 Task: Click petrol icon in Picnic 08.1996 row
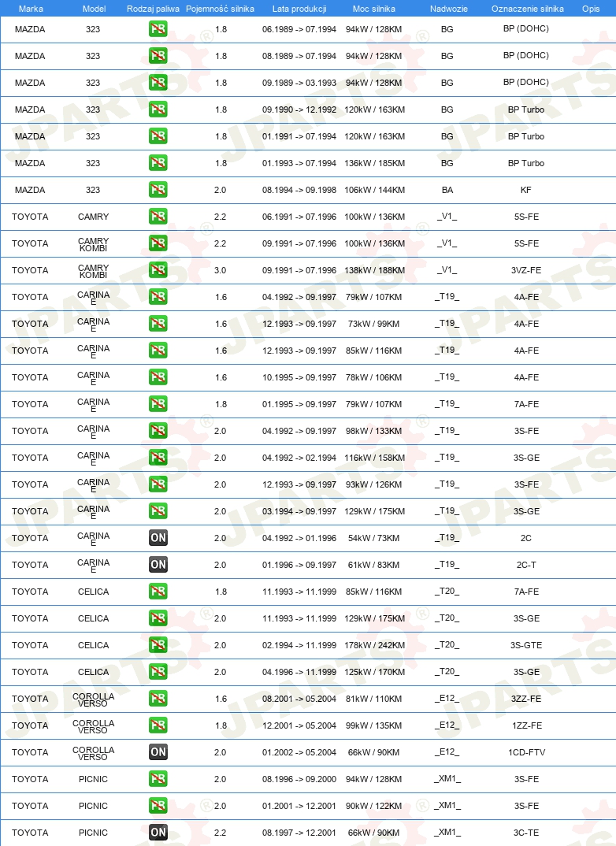pos(158,778)
